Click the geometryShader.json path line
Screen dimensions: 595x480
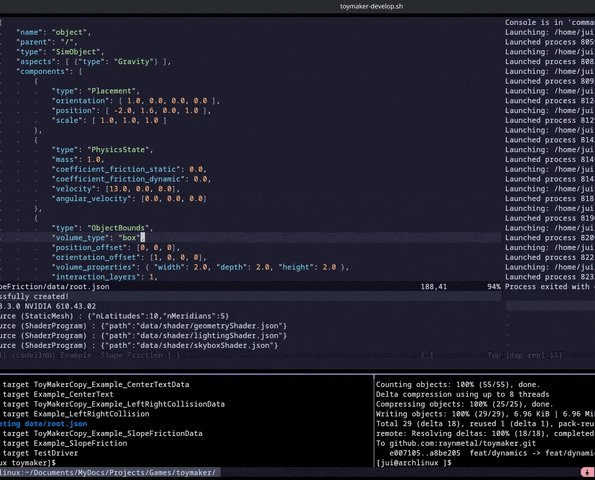click(143, 326)
